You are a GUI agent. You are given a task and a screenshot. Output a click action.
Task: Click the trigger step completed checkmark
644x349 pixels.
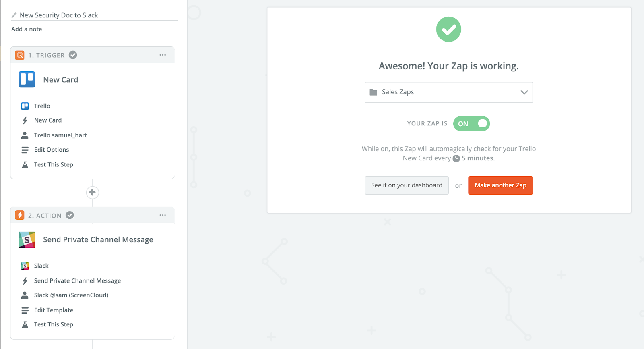[x=73, y=55]
